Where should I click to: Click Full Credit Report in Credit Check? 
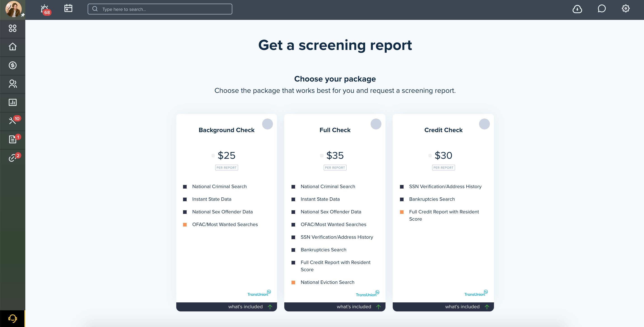point(444,215)
